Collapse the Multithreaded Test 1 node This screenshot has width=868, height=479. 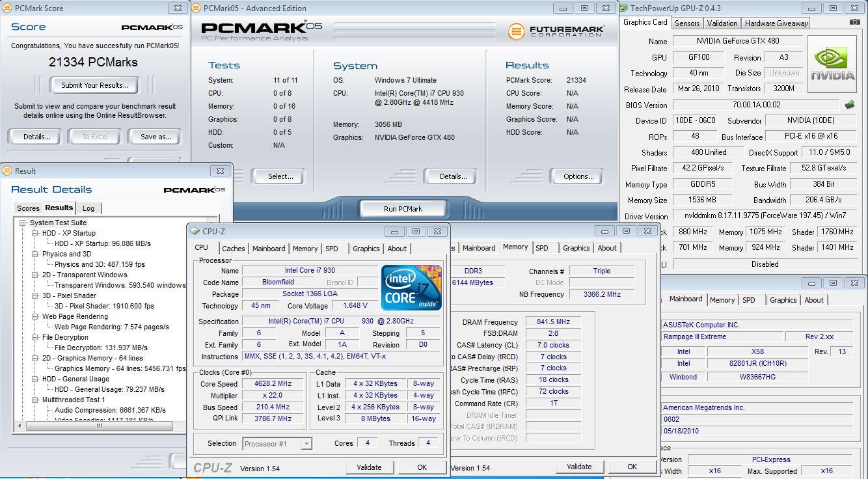tap(34, 400)
